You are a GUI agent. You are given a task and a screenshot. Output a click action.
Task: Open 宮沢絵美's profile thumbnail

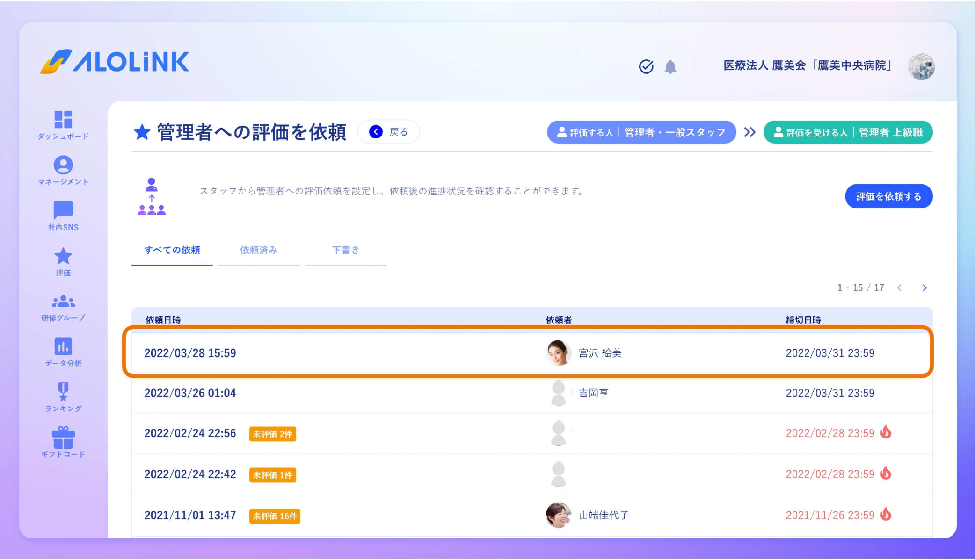pos(558,353)
